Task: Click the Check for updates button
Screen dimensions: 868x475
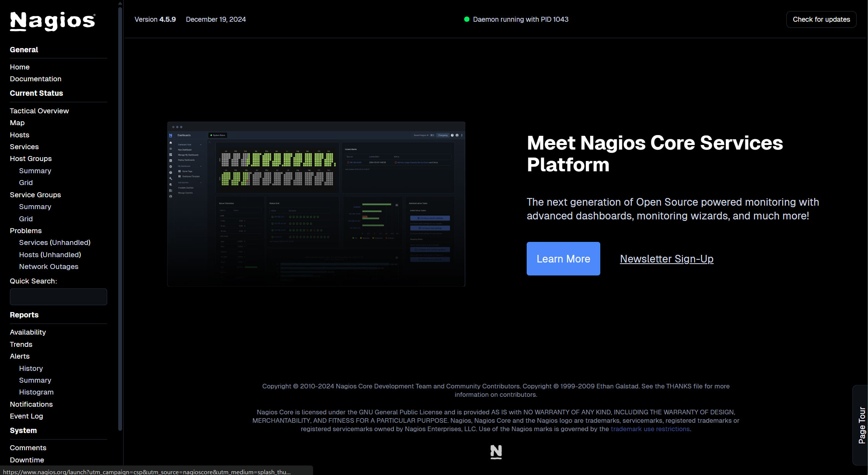Action: [x=821, y=19]
